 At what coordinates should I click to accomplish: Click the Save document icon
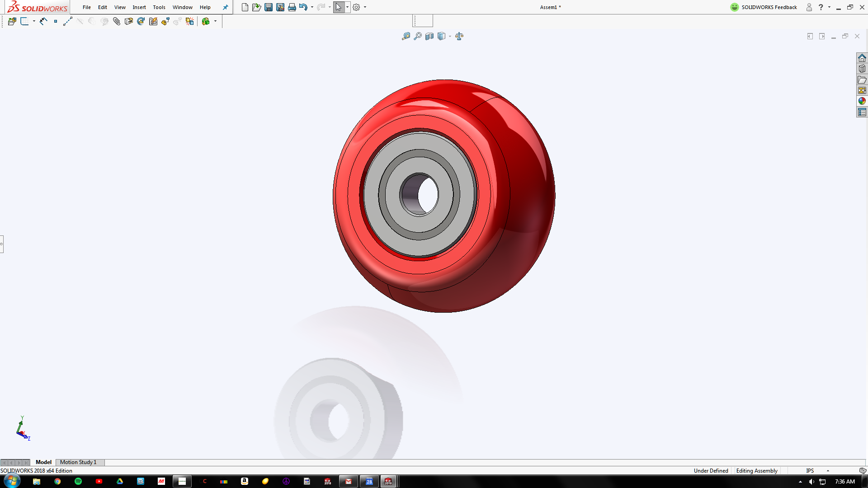(269, 7)
